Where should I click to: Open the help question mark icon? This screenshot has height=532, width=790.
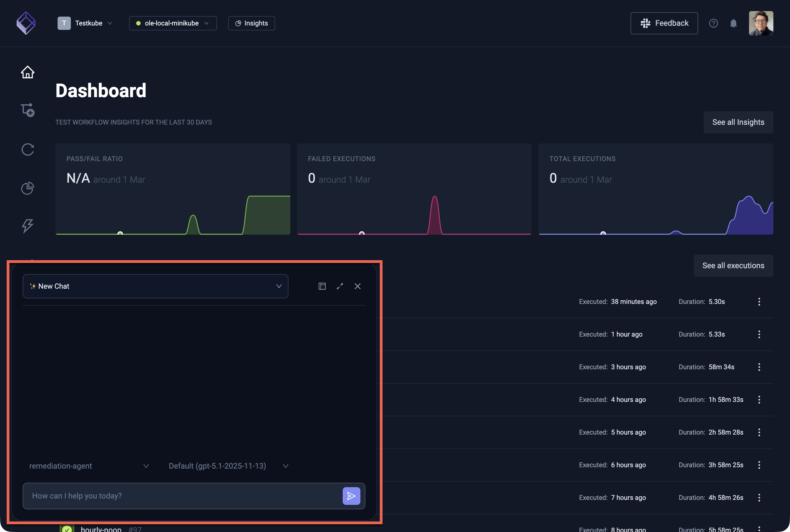tap(714, 23)
